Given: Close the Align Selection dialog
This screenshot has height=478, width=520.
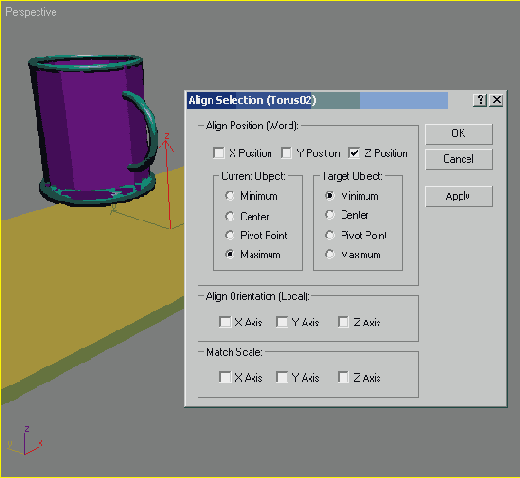Looking at the screenshot, I should (x=497, y=100).
